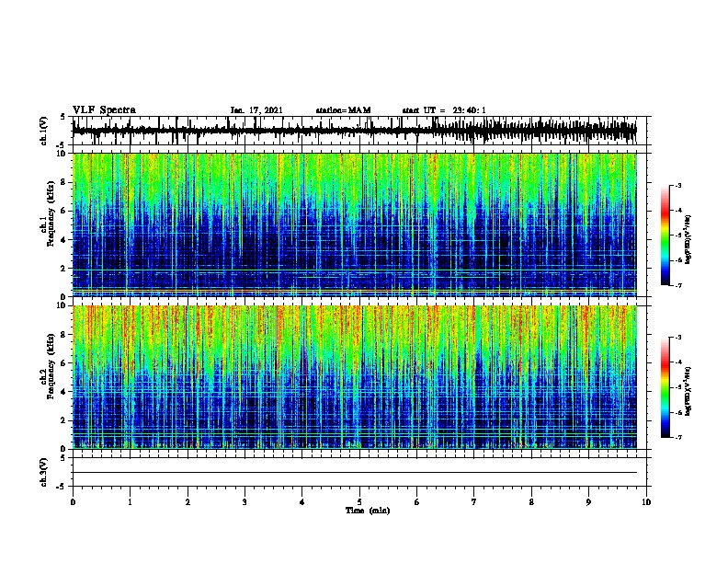
Task: Click the ch.3 axis "5" tick label
Action: 63,458
